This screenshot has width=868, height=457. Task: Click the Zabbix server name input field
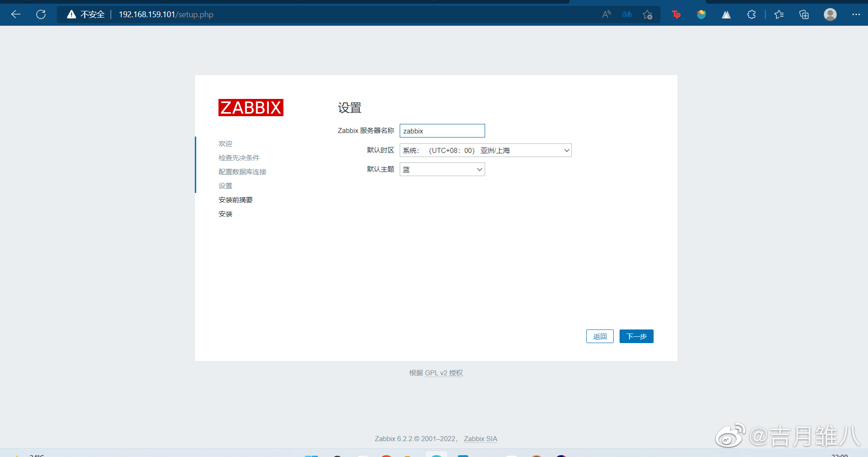tap(442, 131)
